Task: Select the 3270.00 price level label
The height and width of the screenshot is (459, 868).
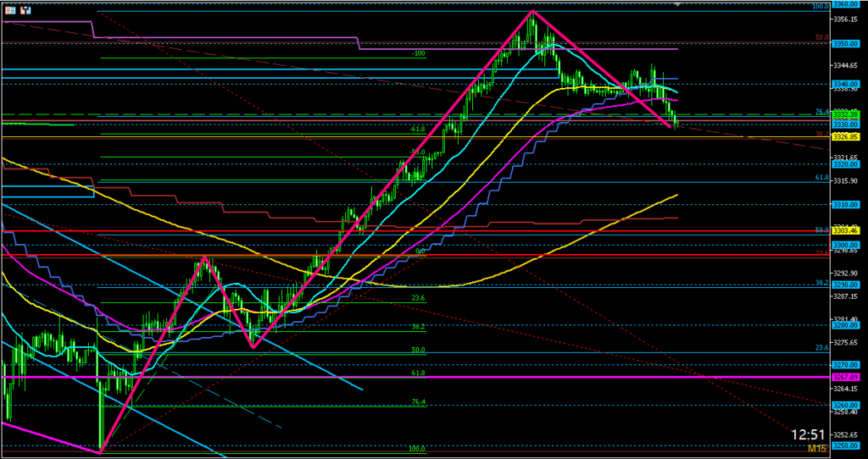Action: coord(846,365)
